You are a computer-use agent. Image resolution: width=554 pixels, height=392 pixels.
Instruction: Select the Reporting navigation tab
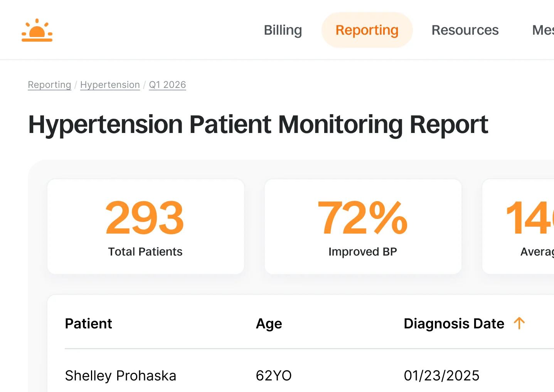[x=367, y=30]
